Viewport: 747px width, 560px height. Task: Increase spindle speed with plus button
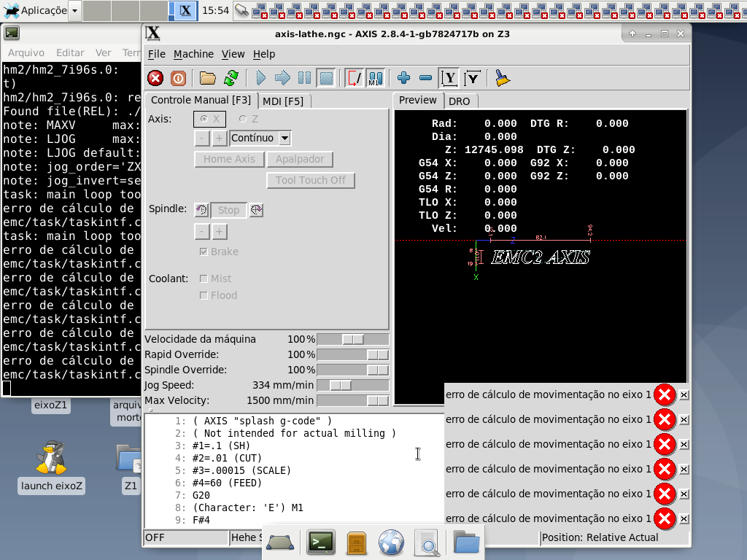219,232
